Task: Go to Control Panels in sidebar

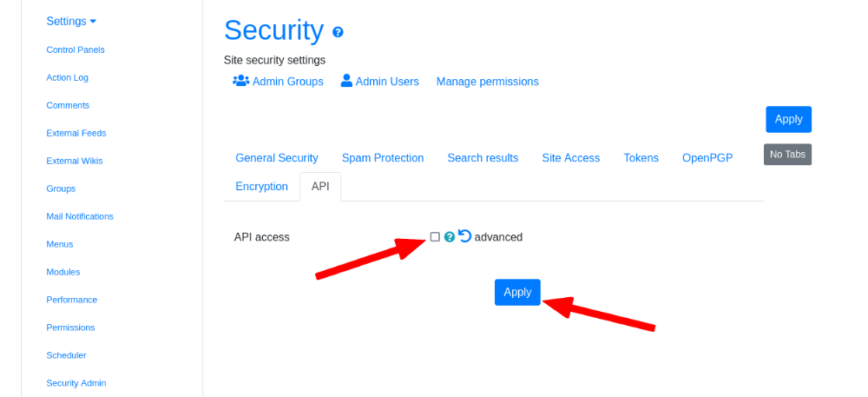Action: pyautogui.click(x=76, y=50)
